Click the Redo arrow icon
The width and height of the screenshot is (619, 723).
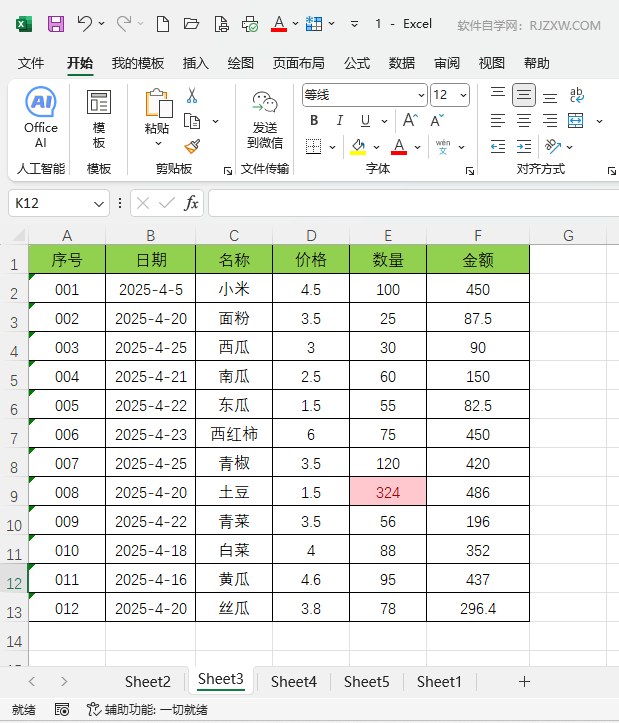[x=124, y=24]
